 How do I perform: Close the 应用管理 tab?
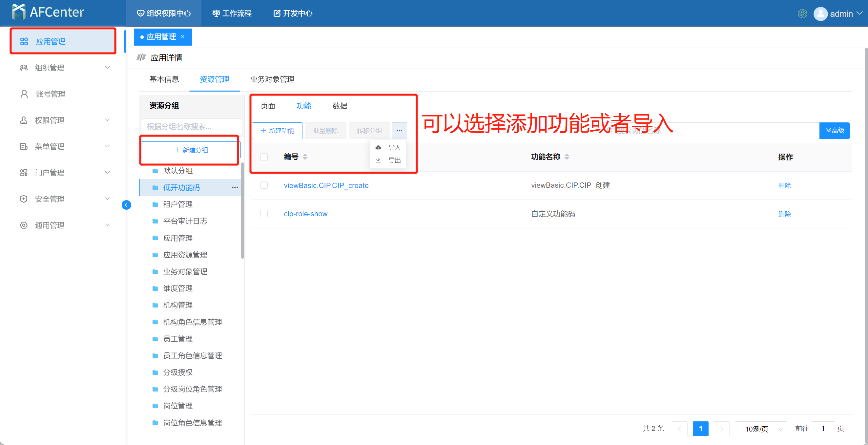[182, 36]
